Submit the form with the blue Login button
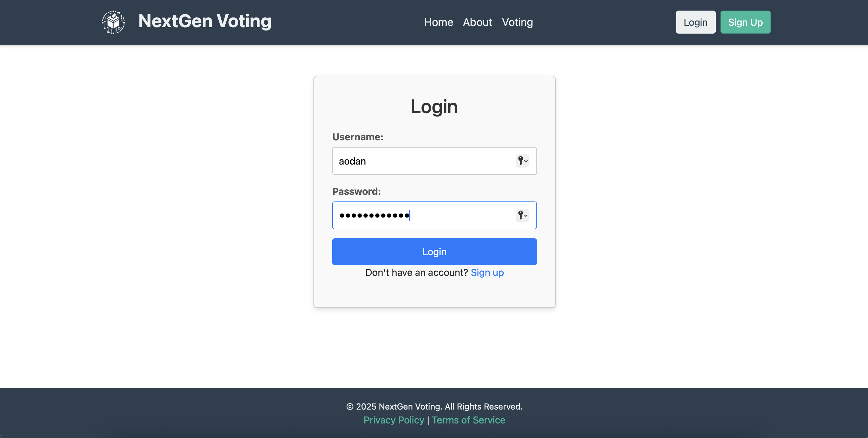Image resolution: width=868 pixels, height=438 pixels. point(434,252)
